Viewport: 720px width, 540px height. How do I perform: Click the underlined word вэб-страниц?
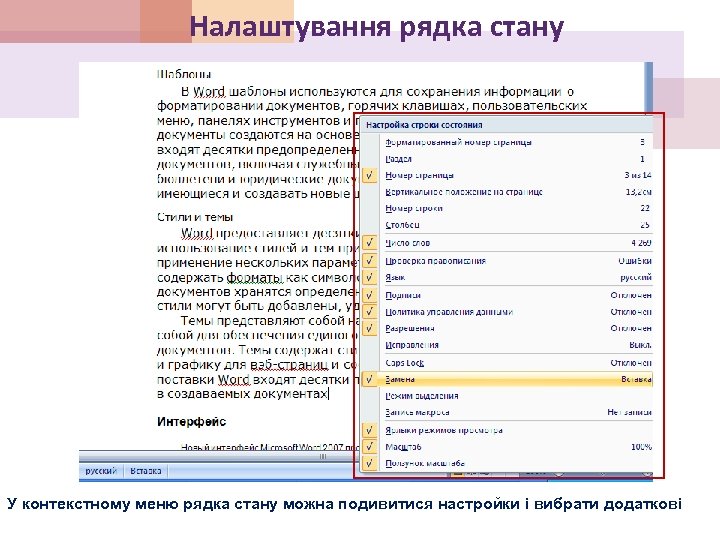(289, 365)
